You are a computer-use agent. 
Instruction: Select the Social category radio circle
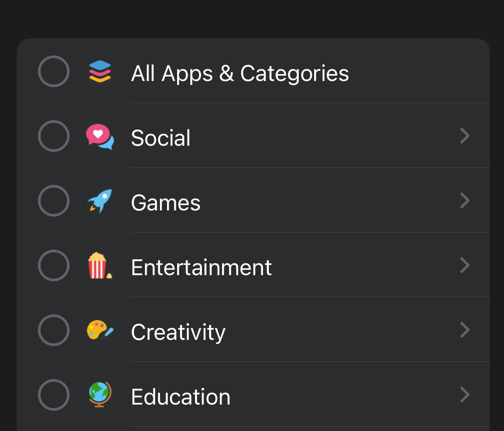point(54,136)
